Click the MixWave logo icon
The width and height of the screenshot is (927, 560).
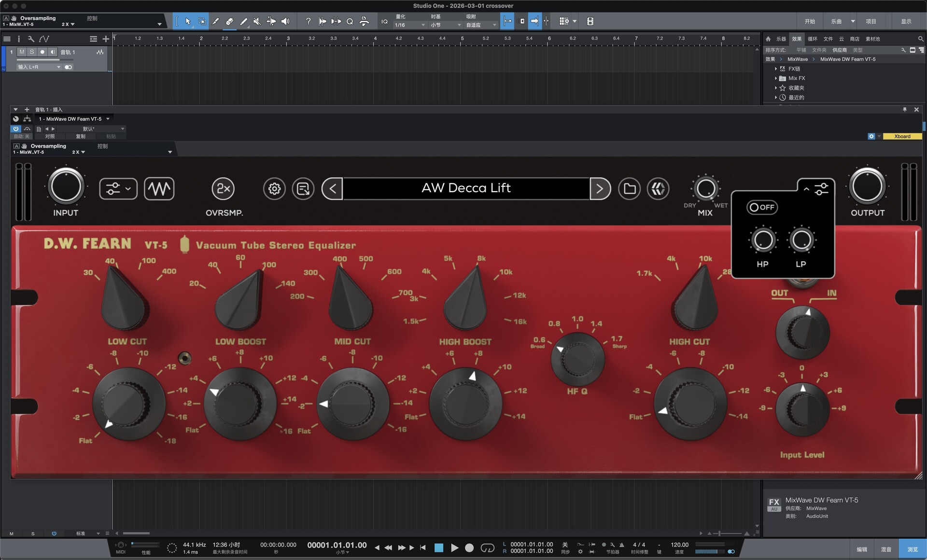click(x=658, y=189)
